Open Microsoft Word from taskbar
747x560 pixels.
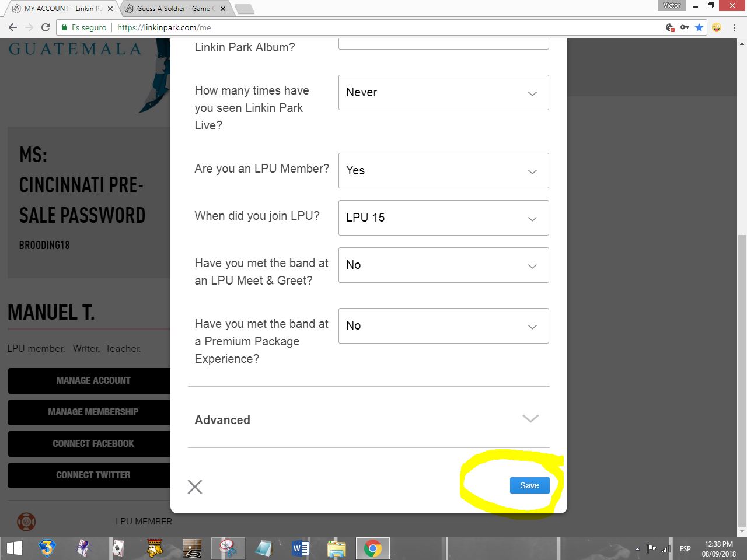click(x=301, y=548)
